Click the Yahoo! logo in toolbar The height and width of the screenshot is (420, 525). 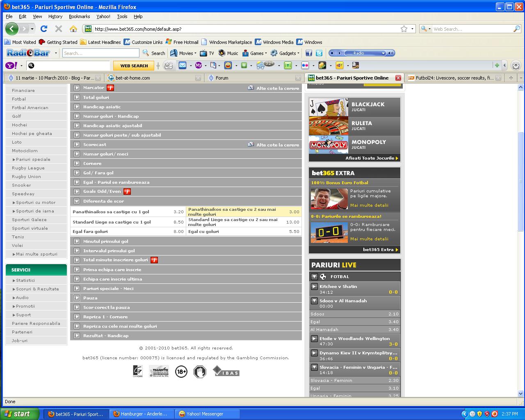coord(11,65)
